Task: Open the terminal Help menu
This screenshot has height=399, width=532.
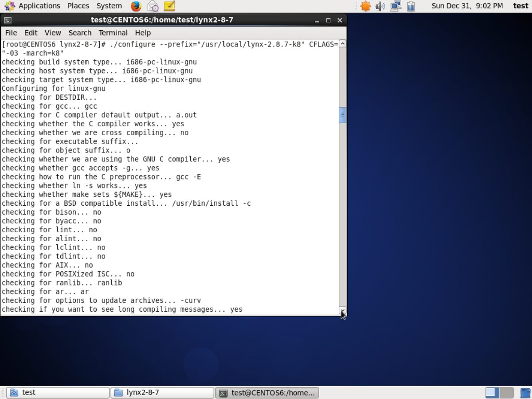Action: tap(143, 33)
